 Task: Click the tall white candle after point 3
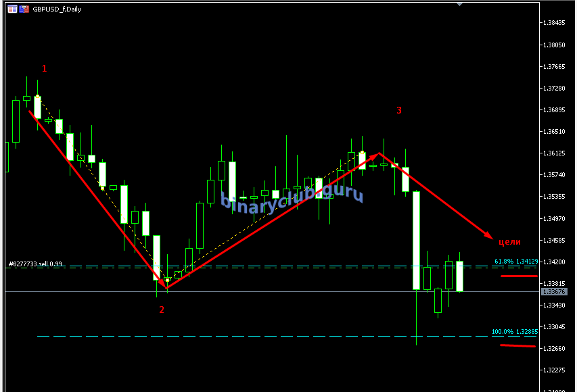417,240
